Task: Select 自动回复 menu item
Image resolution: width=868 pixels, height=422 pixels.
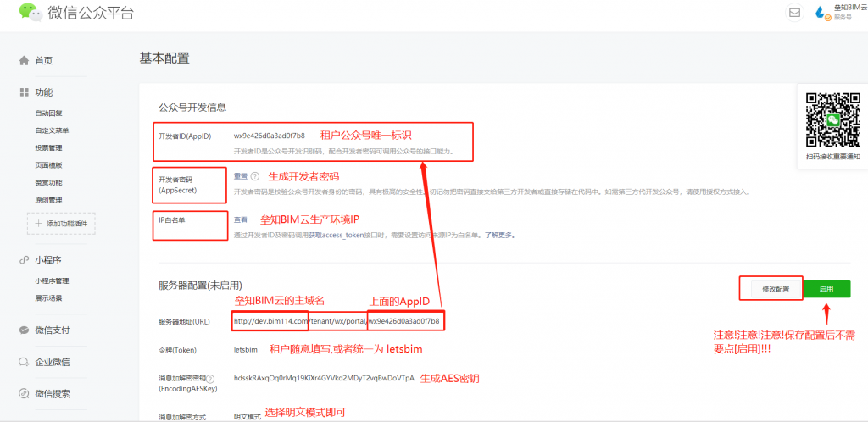Action: [x=48, y=114]
